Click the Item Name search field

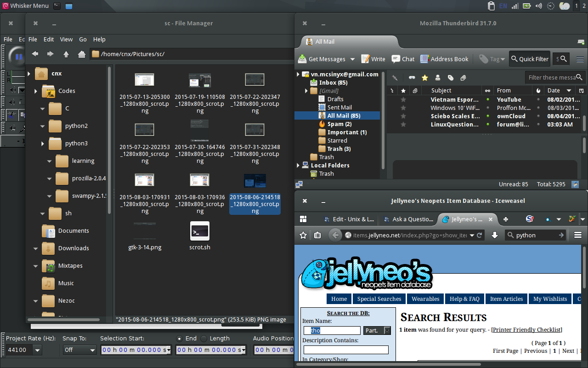pos(332,330)
